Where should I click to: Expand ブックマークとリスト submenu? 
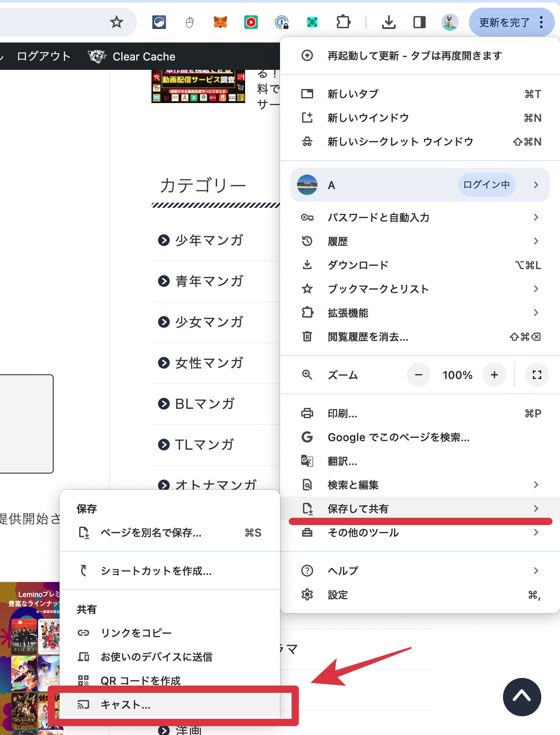click(x=419, y=289)
